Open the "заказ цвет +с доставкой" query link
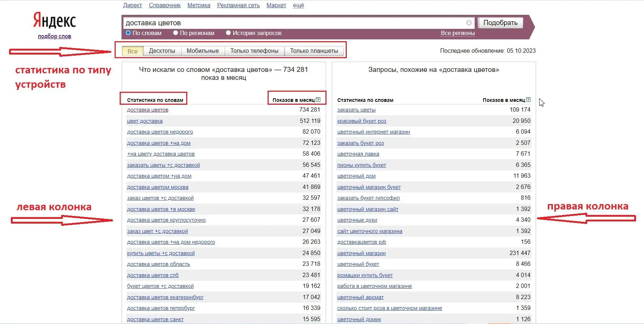This screenshot has width=644, height=324. tap(157, 231)
